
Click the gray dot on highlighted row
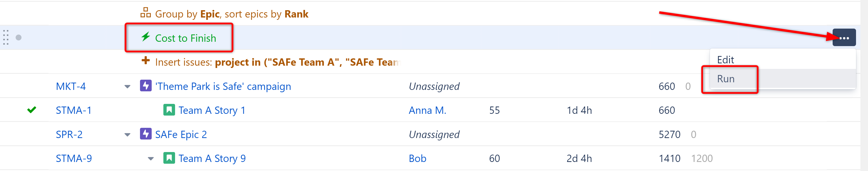point(18,37)
